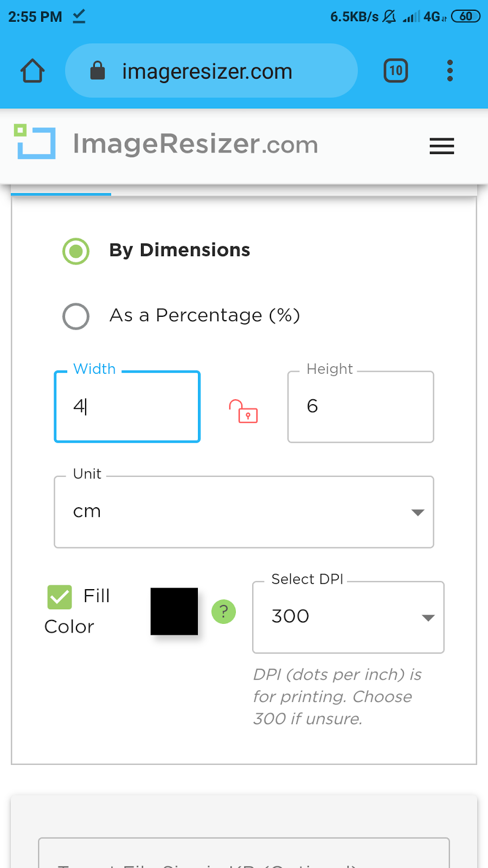Uncheck the Fill Color checkbox

click(60, 597)
